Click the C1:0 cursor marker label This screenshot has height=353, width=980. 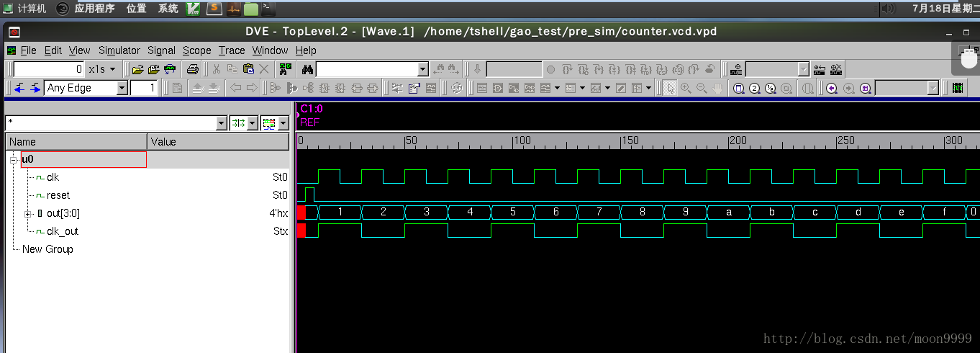coord(312,109)
